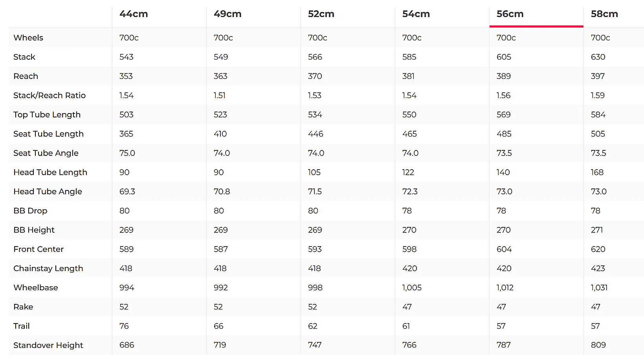Select the 54cm size column header
This screenshot has height=362, width=644.
tap(416, 14)
